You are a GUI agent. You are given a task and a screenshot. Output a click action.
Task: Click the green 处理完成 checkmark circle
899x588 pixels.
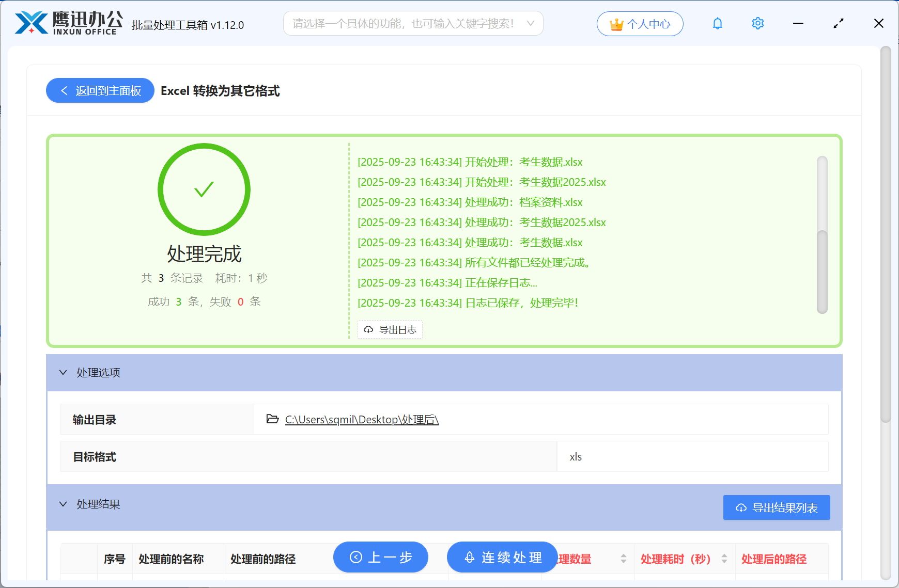pyautogui.click(x=204, y=189)
